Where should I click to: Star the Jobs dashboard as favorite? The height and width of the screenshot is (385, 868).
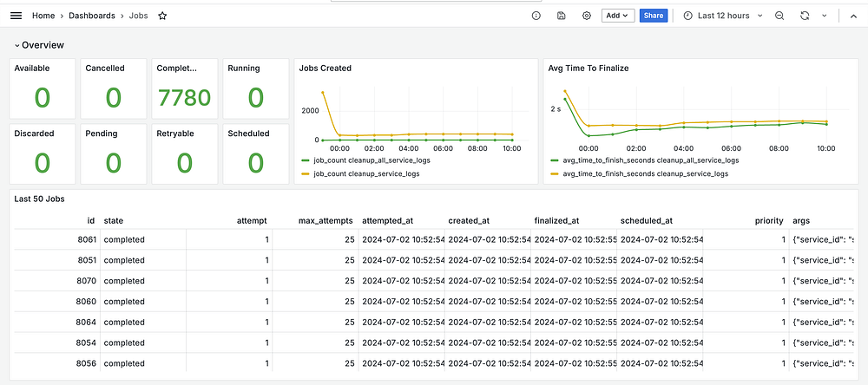click(x=162, y=16)
